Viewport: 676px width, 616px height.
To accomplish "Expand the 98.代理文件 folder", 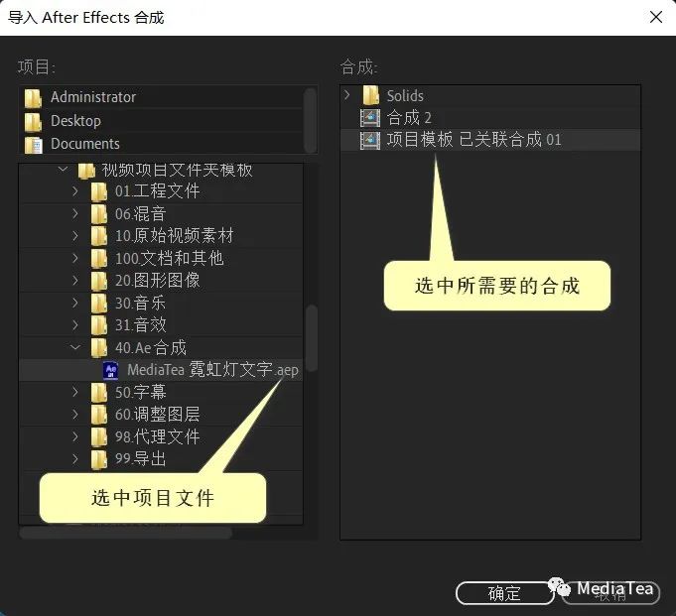I will pos(75,436).
